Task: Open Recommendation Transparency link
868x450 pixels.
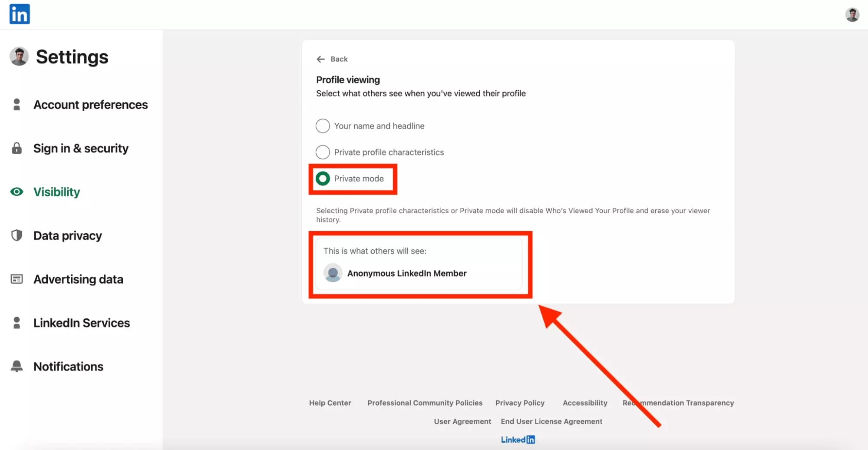Action: click(x=678, y=403)
